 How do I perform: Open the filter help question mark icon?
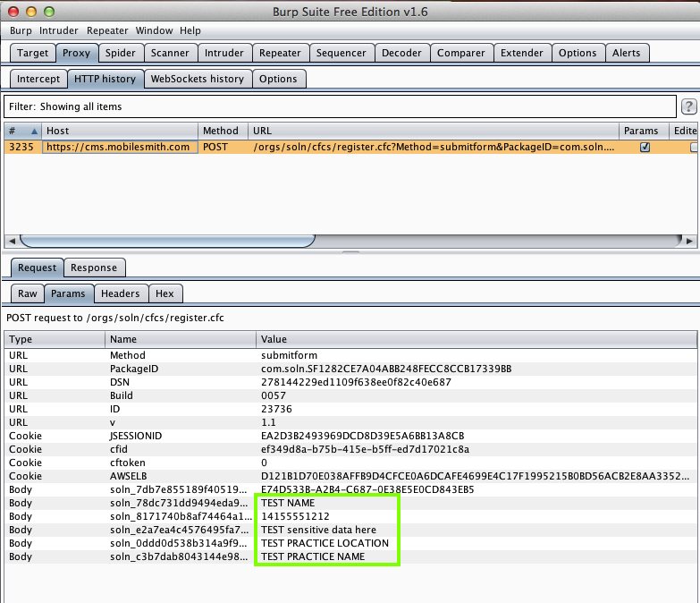pyautogui.click(x=688, y=106)
